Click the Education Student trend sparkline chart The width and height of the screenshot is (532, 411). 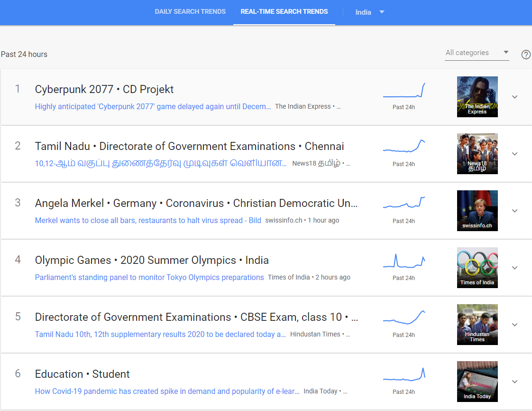[x=404, y=374]
